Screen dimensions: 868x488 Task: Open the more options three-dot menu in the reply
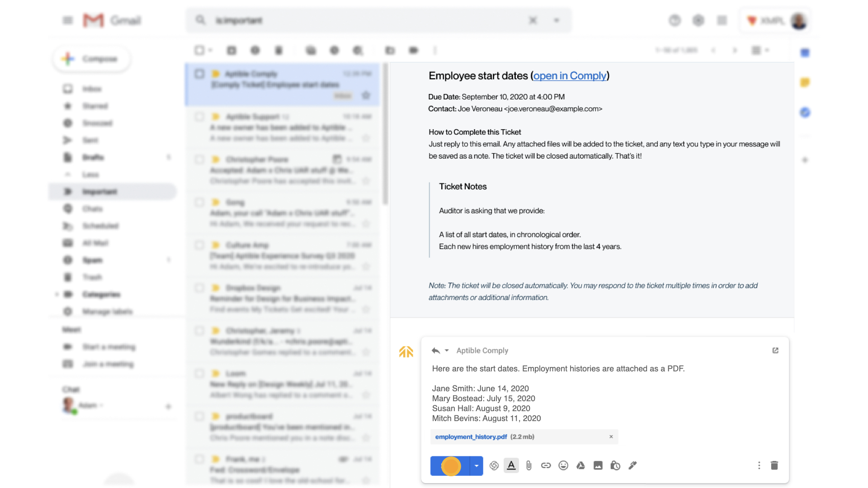pyautogui.click(x=759, y=465)
